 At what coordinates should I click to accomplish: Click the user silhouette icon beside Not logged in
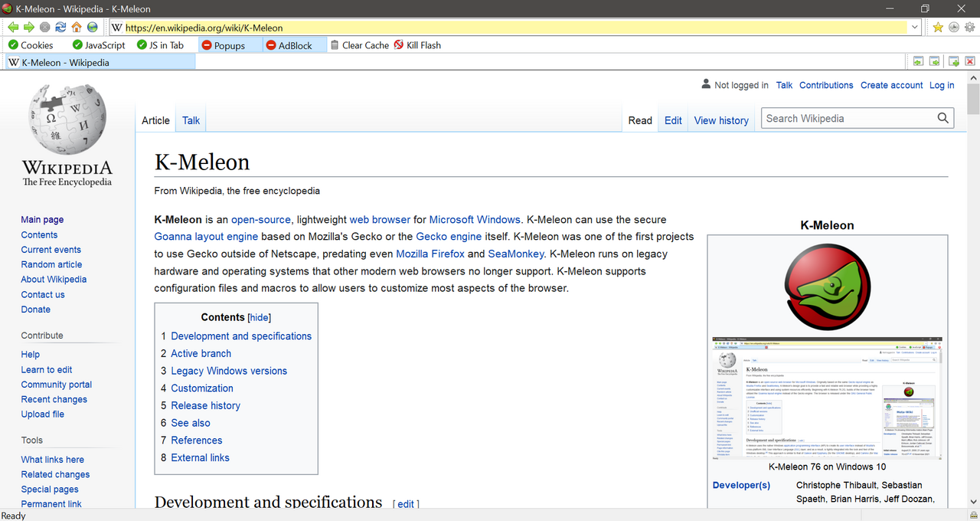(706, 84)
